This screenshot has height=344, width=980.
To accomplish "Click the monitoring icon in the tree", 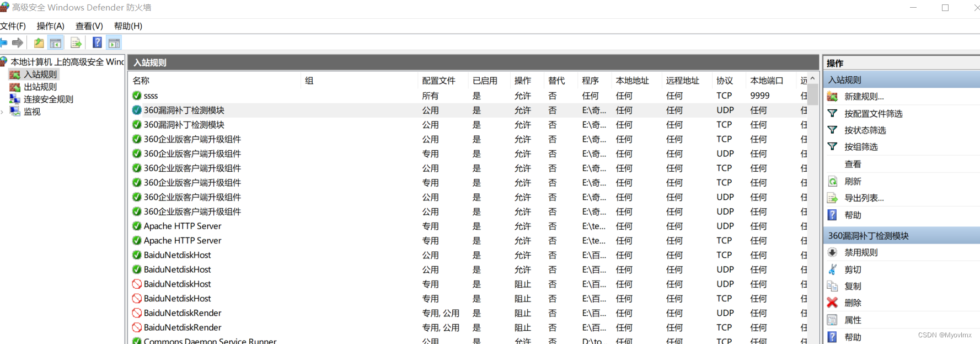I will tap(15, 112).
